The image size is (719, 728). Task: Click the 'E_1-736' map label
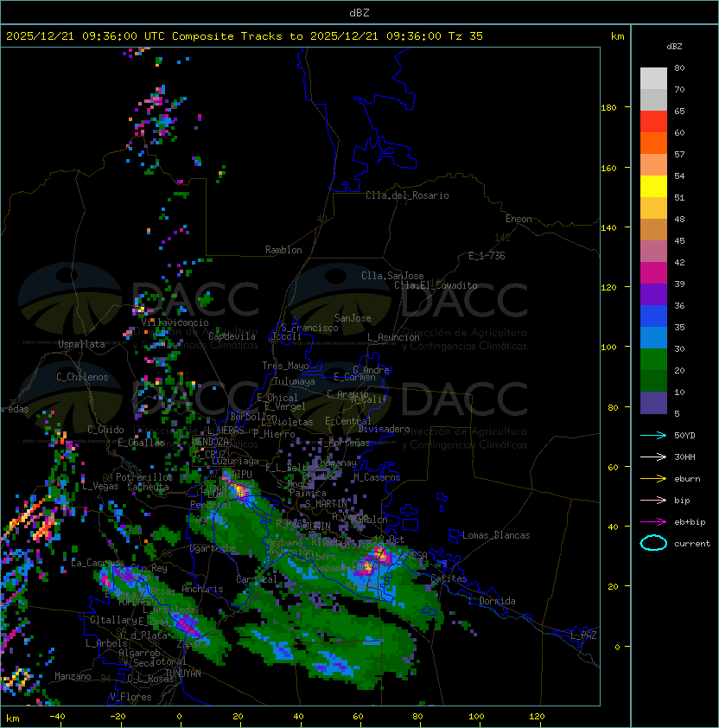(x=487, y=256)
